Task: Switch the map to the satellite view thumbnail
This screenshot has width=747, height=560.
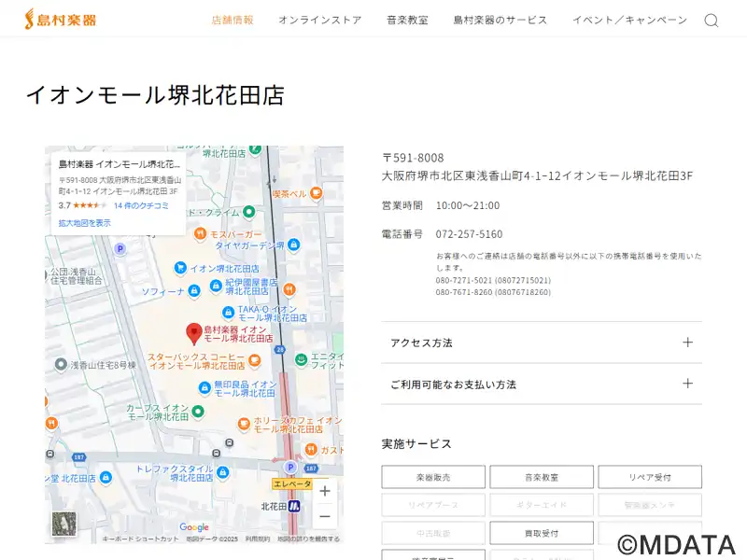Action: pos(63,524)
